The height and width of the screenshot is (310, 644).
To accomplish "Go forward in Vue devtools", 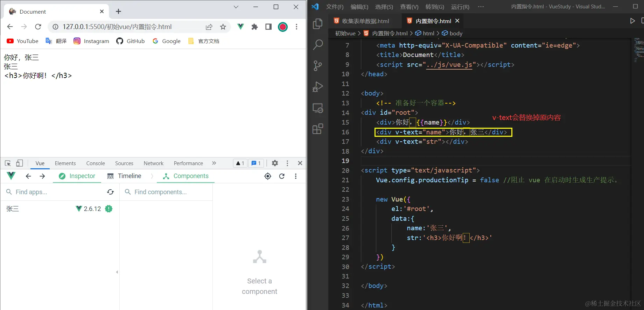I will [42, 176].
